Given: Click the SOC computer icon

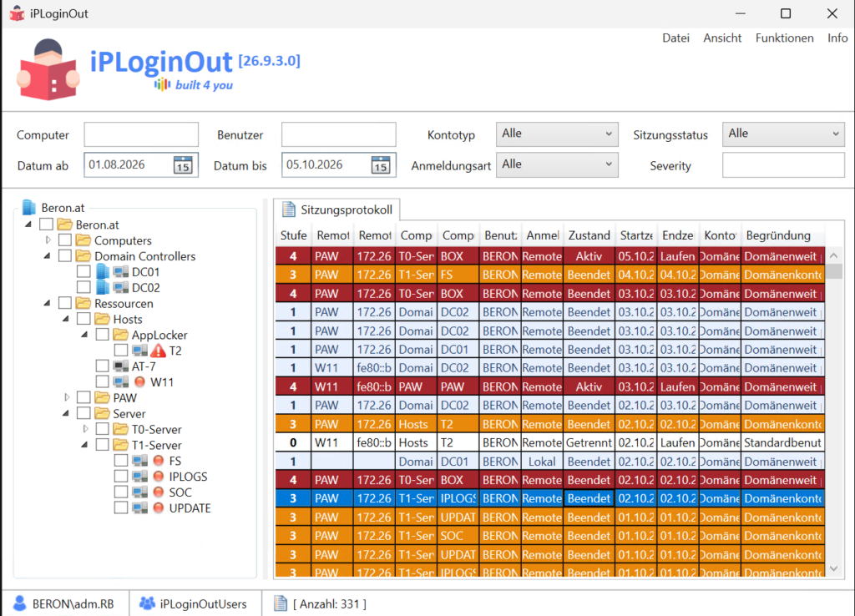Looking at the screenshot, I should point(139,492).
